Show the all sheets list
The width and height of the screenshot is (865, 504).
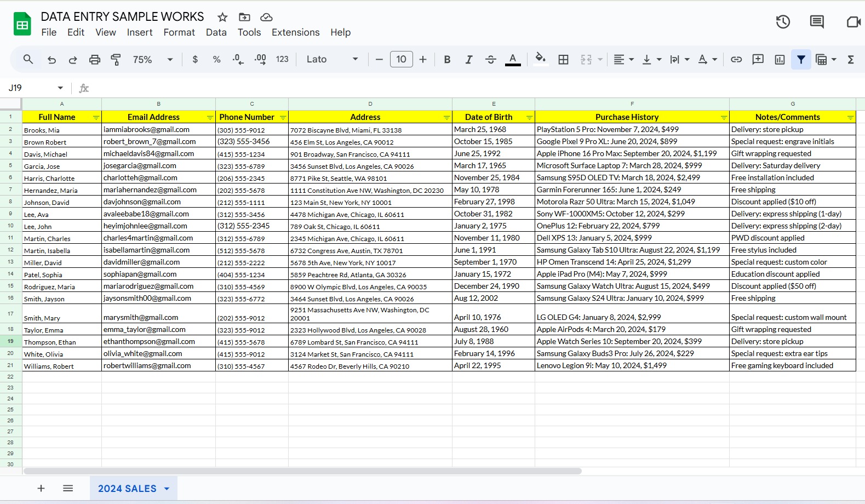(68, 488)
